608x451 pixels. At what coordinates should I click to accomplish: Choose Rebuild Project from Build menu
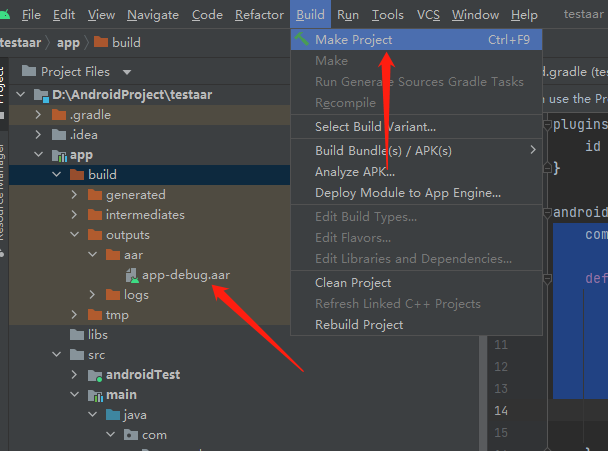pyautogui.click(x=359, y=324)
